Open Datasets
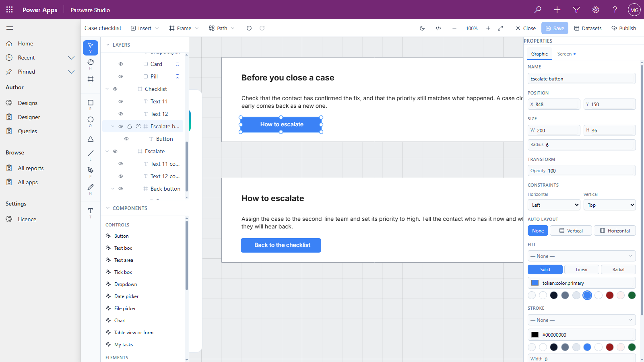Screen dimensions: 644x362 pyautogui.click(x=588, y=28)
